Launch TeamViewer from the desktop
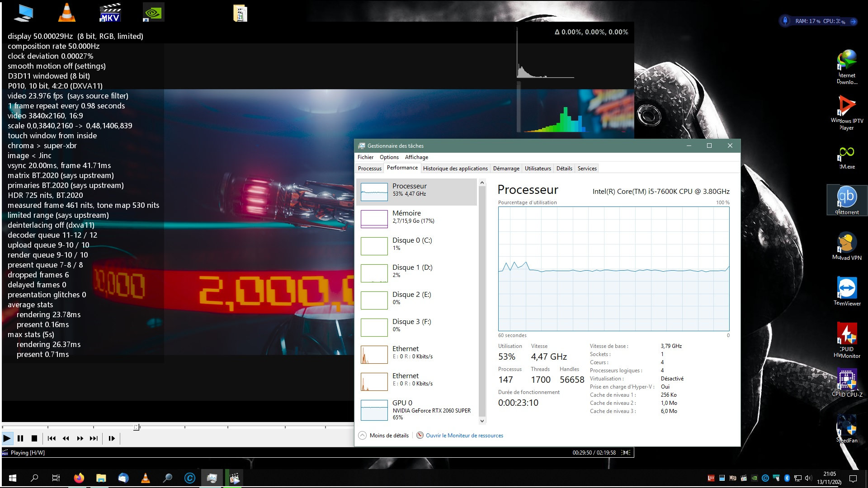 pyautogui.click(x=847, y=291)
